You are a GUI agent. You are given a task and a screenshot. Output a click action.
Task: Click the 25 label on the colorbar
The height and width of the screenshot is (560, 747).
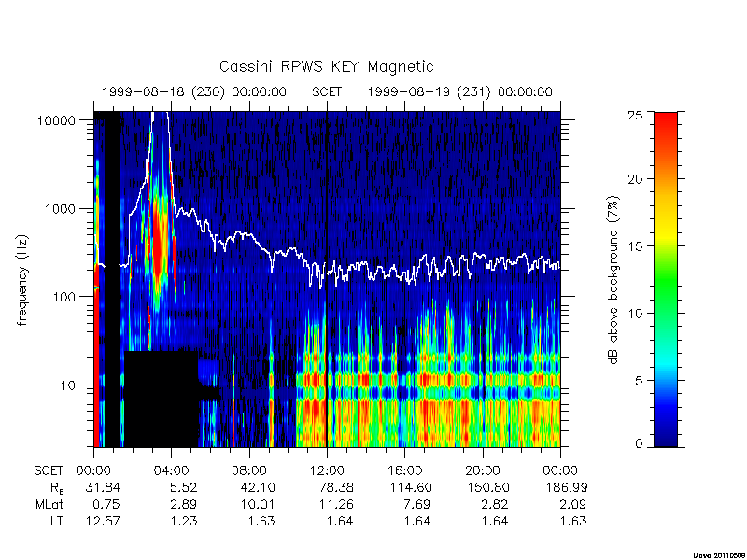coord(636,115)
